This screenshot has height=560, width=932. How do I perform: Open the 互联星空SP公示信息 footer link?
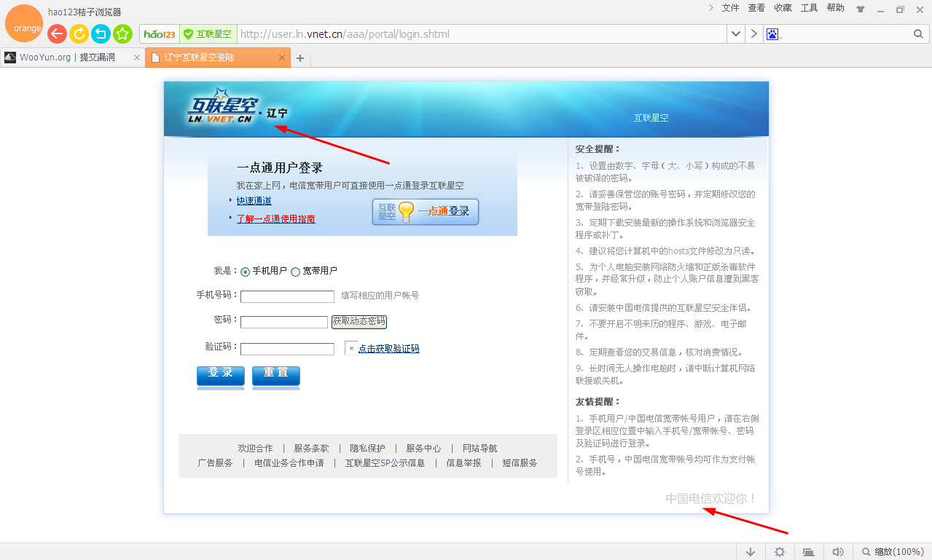(x=385, y=463)
